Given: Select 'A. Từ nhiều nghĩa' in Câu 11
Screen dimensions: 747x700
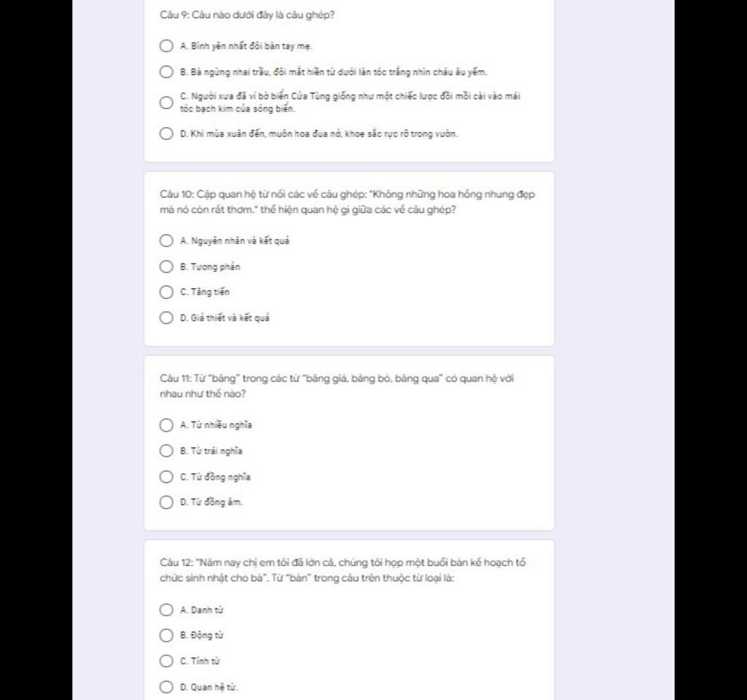Looking at the screenshot, I should pos(166,425).
